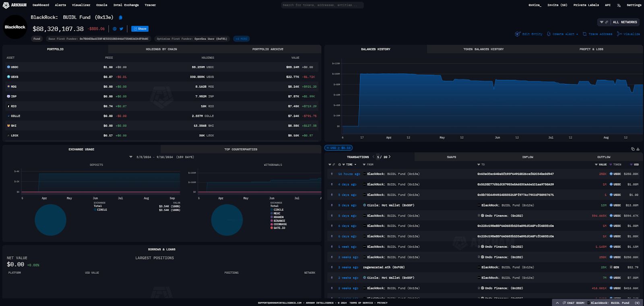Viewport: 644px width, 306px height.
Task: Focus the token and address search field
Action: coord(322,5)
